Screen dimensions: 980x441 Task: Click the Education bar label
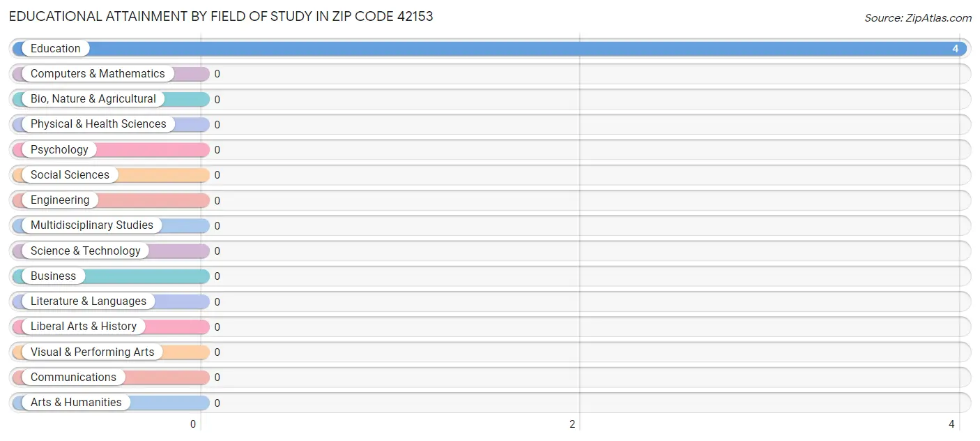tap(56, 49)
